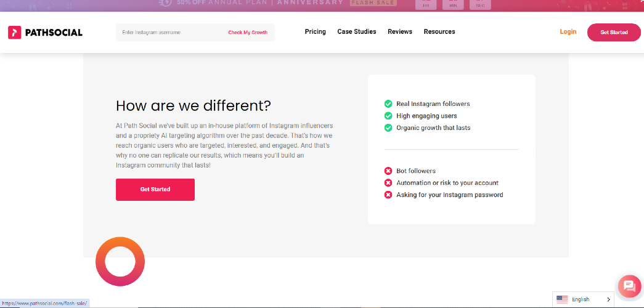This screenshot has height=308, width=644.
Task: Click the Login link
Action: point(568,31)
